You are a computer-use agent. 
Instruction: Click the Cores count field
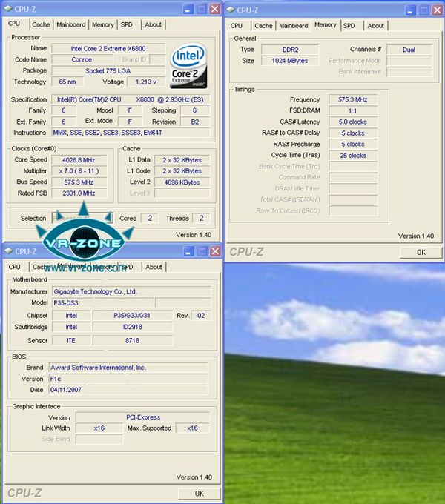(150, 218)
